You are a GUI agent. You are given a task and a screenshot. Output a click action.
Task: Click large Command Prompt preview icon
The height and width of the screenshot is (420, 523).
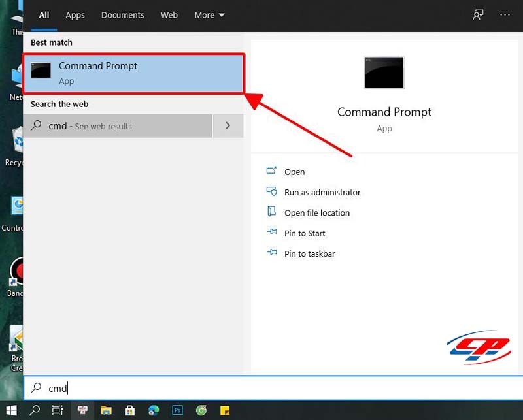coord(384,73)
